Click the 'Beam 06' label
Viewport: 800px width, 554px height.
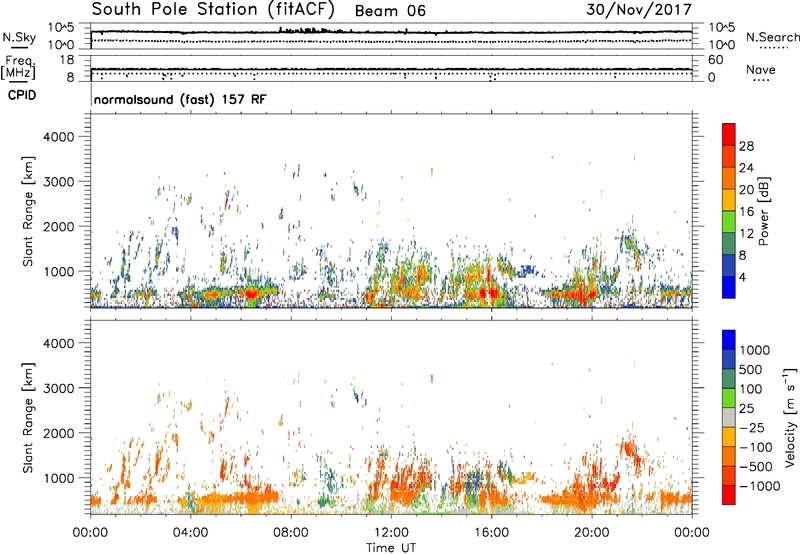click(390, 11)
